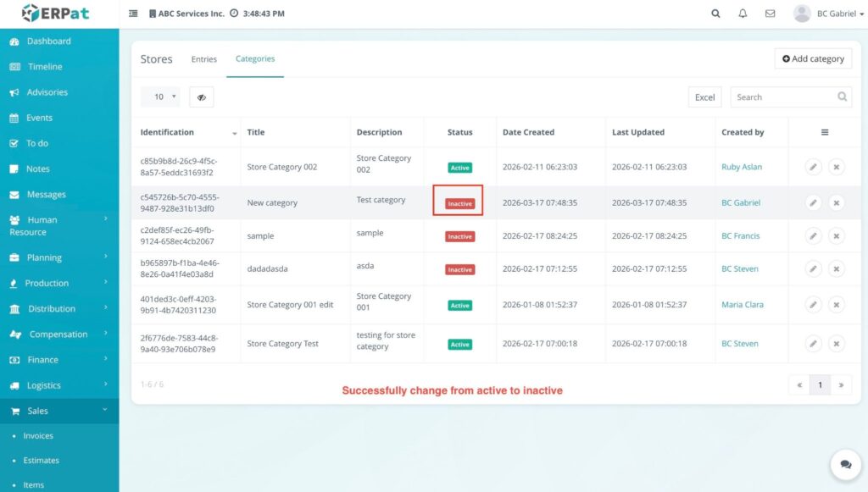The height and width of the screenshot is (492, 868).
Task: Open the rows-per-page dropdown showing 10
Action: 160,97
